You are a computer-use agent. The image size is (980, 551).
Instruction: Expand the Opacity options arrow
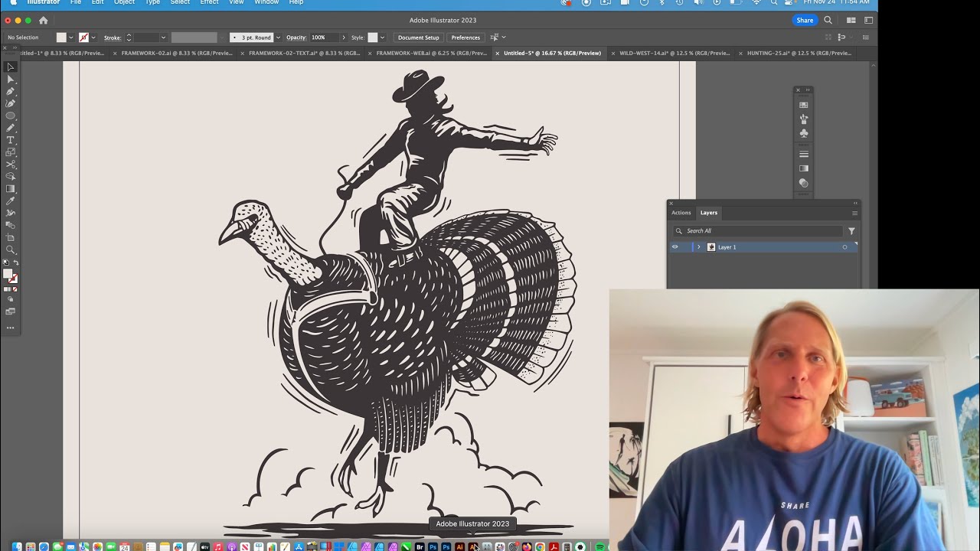[343, 37]
